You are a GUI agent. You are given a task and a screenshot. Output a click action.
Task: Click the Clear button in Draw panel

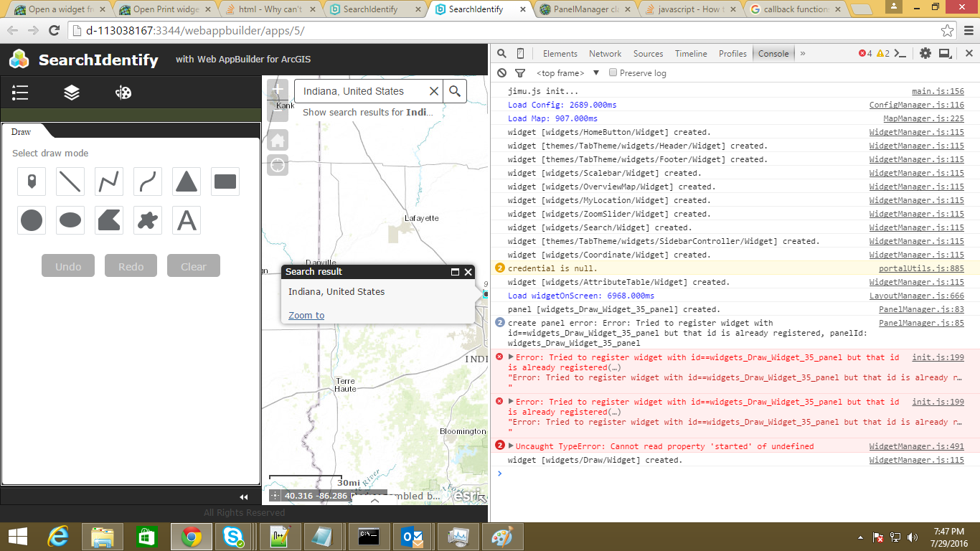(194, 266)
